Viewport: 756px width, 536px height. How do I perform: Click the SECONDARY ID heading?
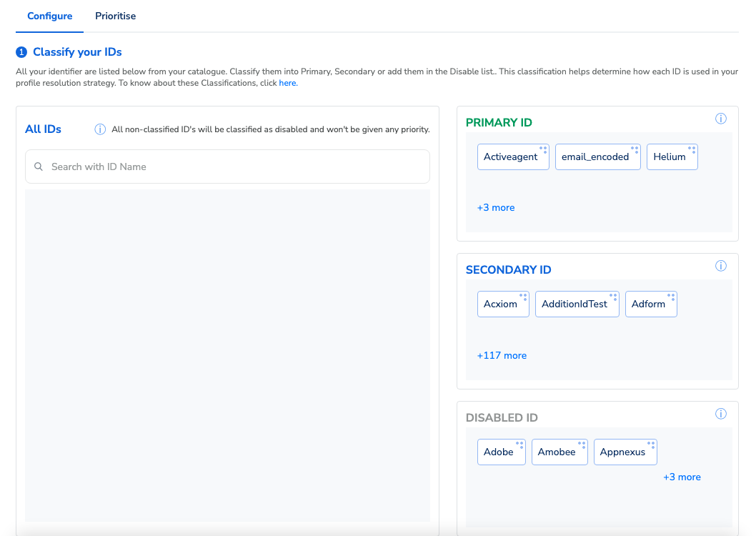pos(508,269)
